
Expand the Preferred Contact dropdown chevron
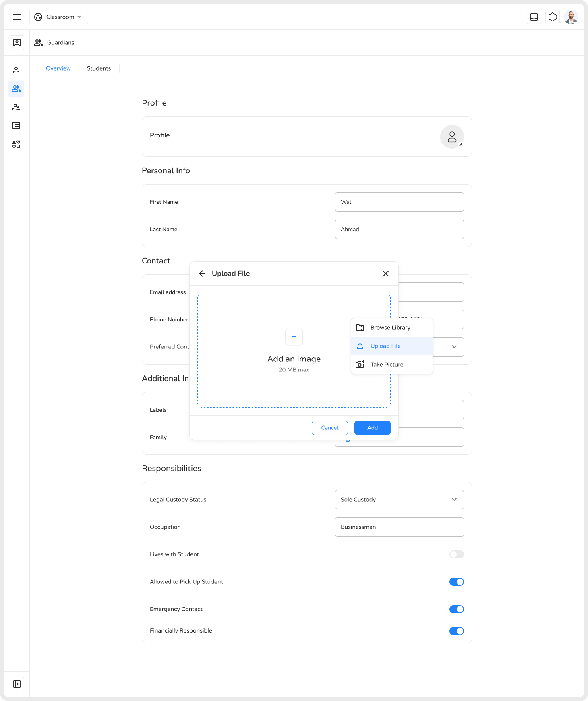click(454, 347)
